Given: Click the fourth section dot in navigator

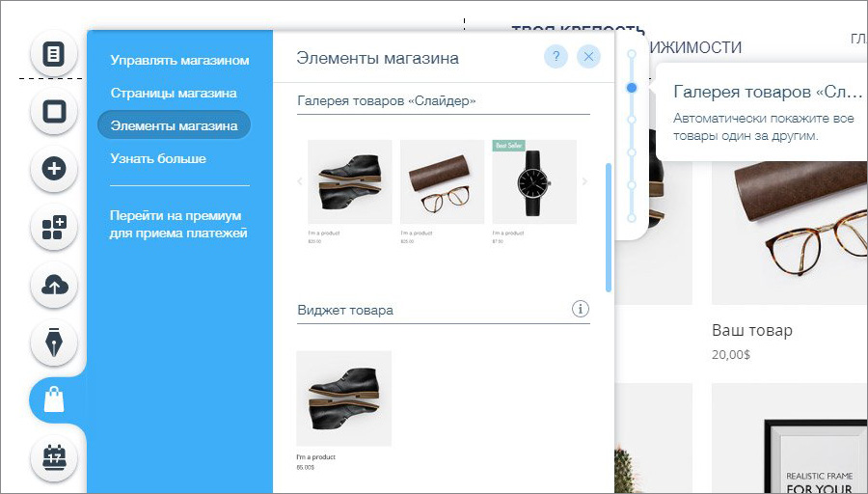Looking at the screenshot, I should click(632, 152).
